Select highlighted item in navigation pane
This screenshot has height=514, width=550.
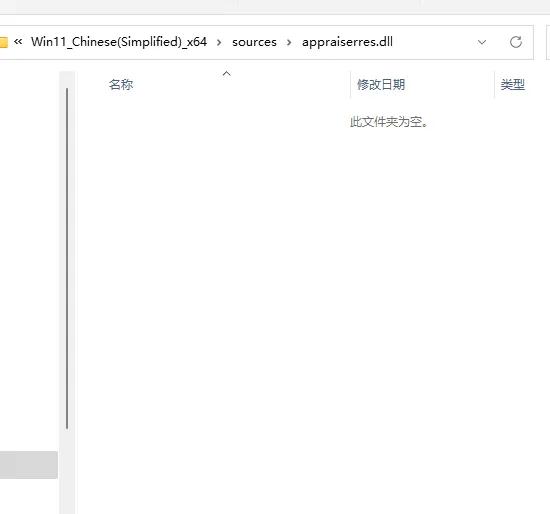(x=29, y=465)
